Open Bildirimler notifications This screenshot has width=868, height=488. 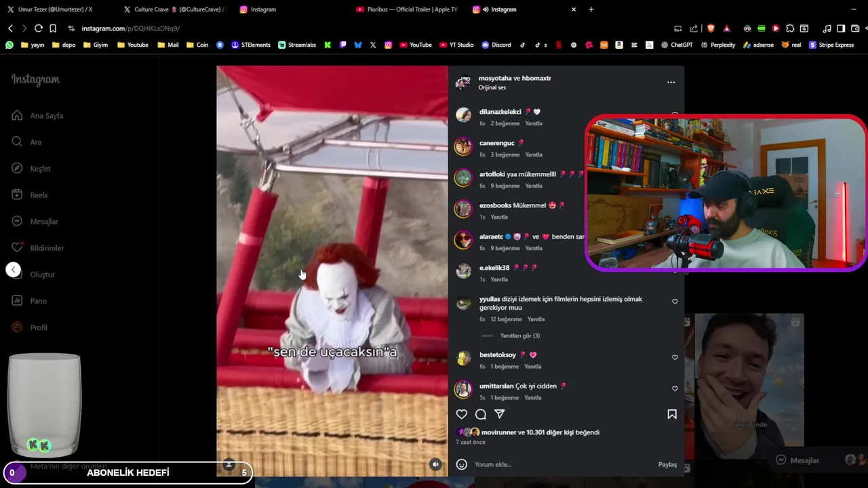38,247
